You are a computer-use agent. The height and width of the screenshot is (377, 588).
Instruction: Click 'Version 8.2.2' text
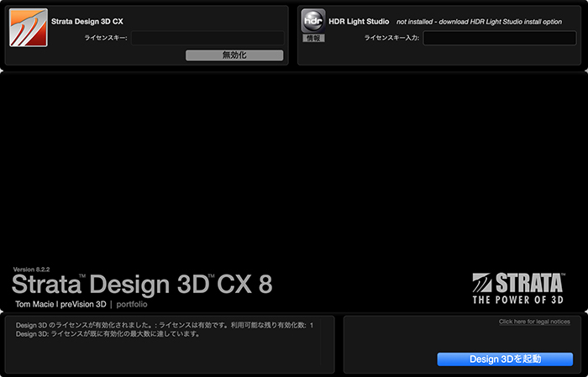click(x=31, y=270)
